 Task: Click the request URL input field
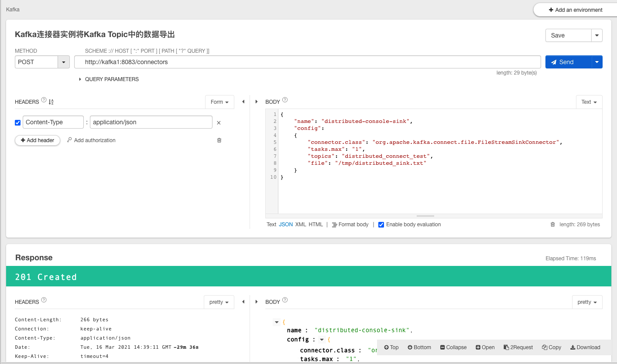[x=308, y=62]
